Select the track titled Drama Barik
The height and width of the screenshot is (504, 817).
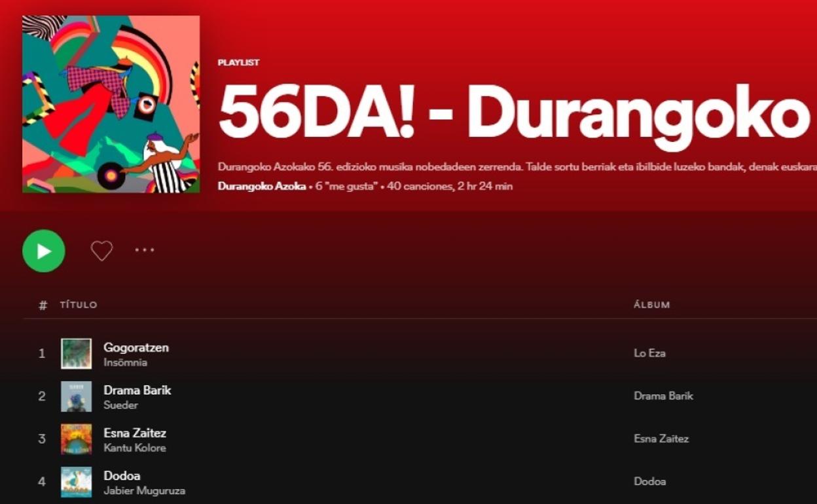(137, 390)
